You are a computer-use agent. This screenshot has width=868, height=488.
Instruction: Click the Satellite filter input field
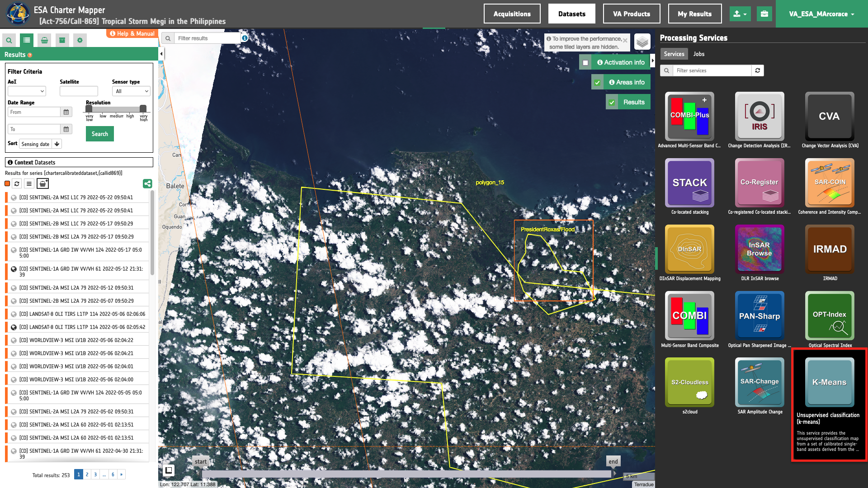[x=79, y=91]
